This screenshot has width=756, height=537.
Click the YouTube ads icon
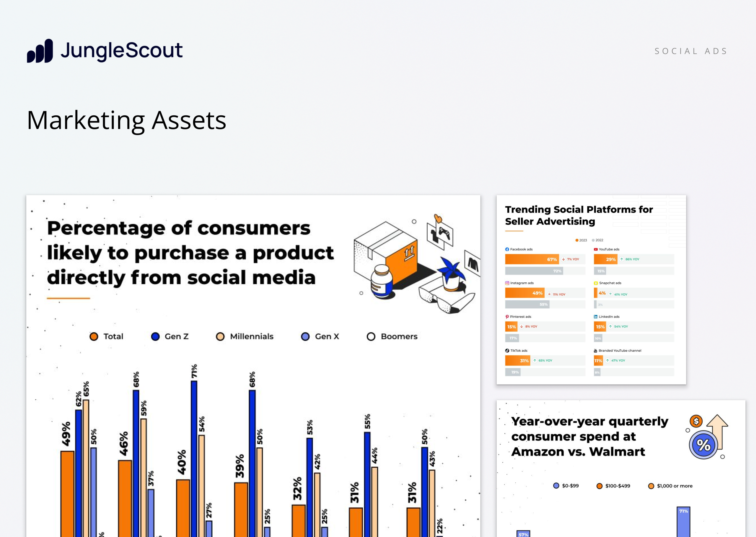[x=596, y=249]
